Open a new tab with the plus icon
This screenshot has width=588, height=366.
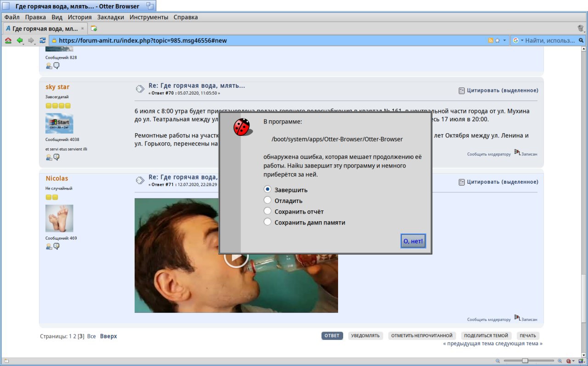(94, 28)
